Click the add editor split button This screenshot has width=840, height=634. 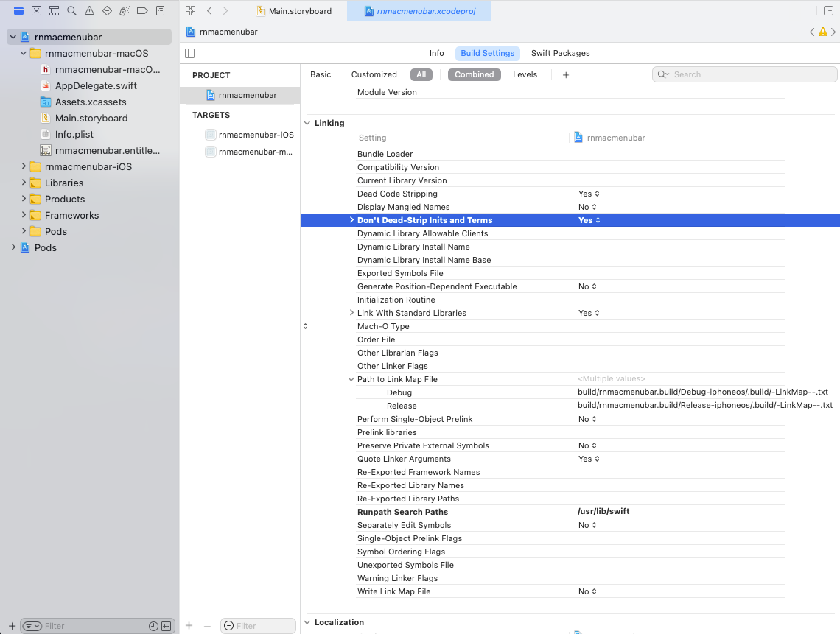828,11
